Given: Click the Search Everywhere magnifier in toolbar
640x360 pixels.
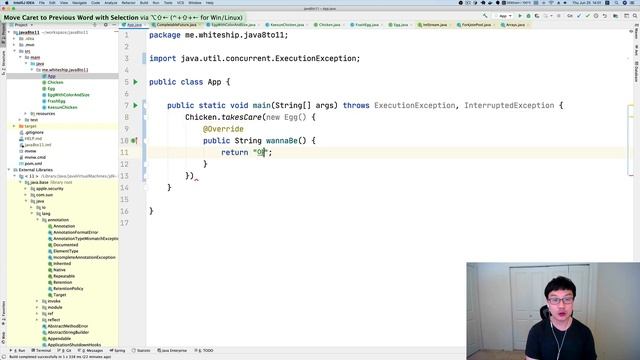Looking at the screenshot, I should point(635,16).
